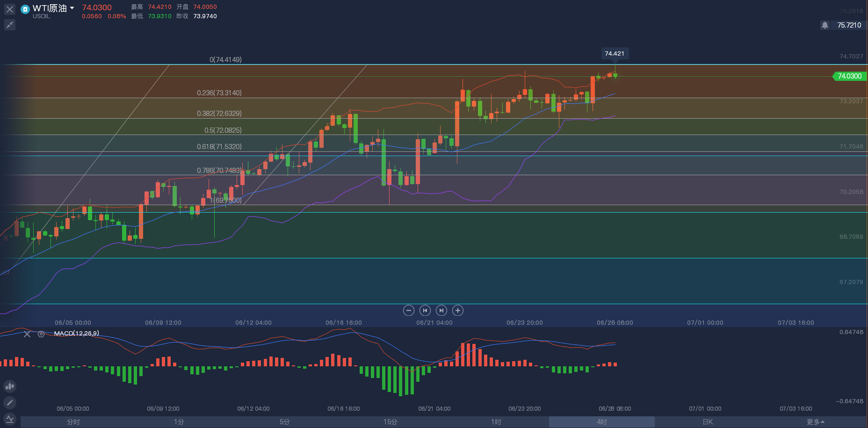The width and height of the screenshot is (868, 428).
Task: Select Fibonacci 0.786(70.7483) level label
Action: point(219,171)
